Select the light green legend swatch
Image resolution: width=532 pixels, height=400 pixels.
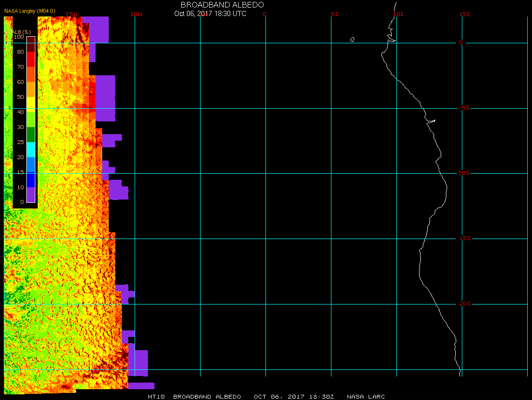pos(31,119)
